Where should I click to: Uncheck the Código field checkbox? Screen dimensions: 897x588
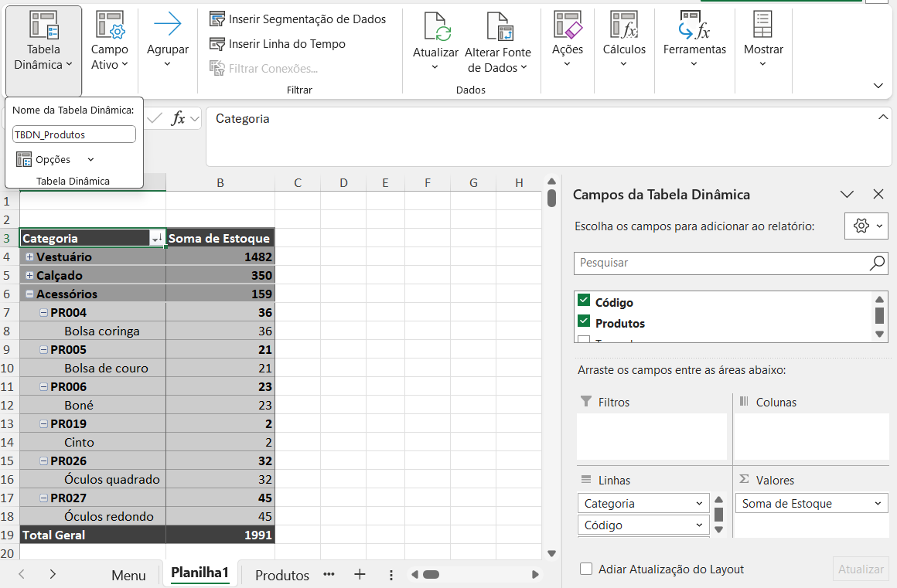click(584, 301)
